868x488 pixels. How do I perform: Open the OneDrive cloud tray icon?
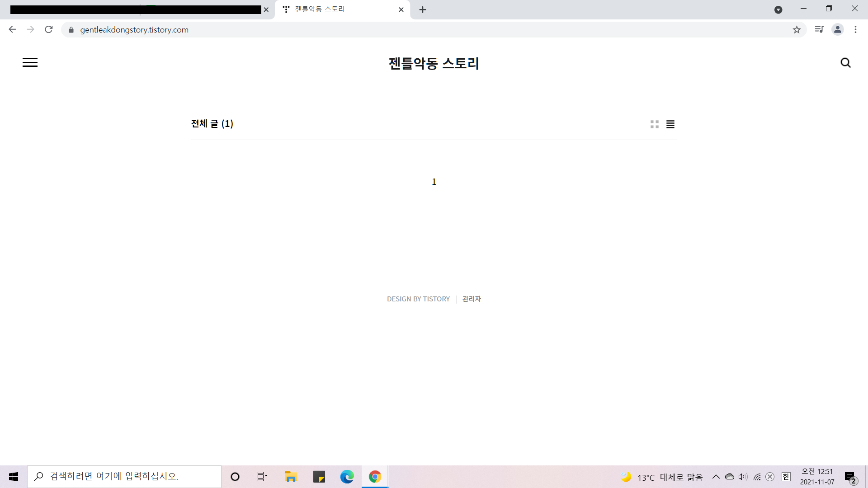point(730,477)
